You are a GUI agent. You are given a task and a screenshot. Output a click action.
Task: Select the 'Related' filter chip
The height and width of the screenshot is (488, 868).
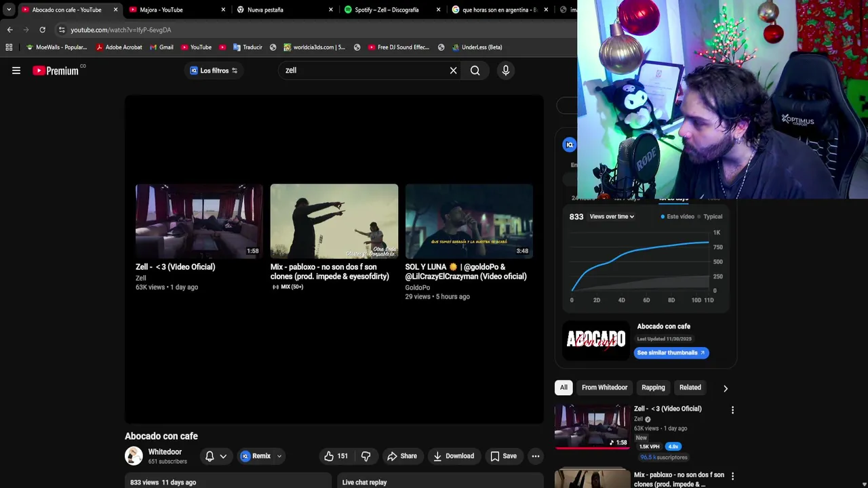tap(690, 388)
